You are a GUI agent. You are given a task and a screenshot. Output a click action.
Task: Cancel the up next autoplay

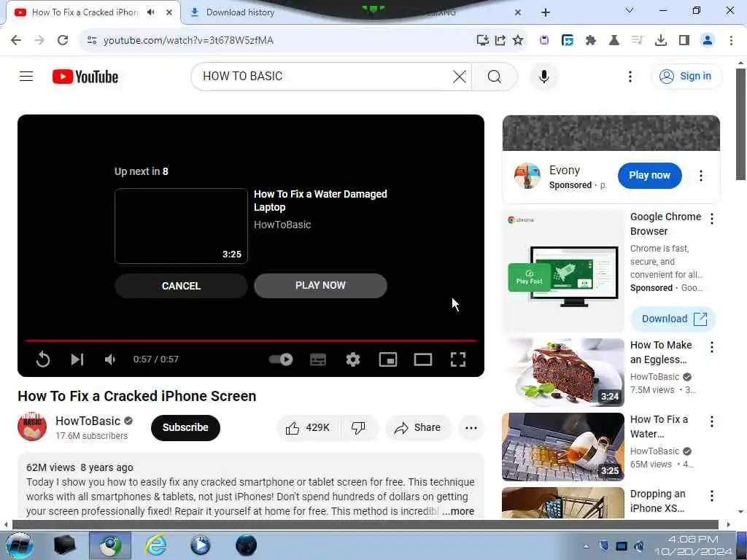[x=181, y=286]
